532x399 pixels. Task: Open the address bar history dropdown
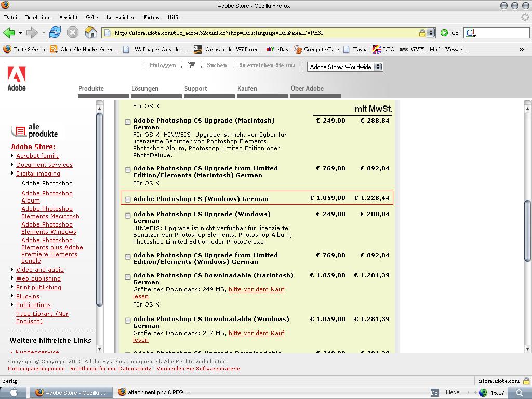pos(431,33)
